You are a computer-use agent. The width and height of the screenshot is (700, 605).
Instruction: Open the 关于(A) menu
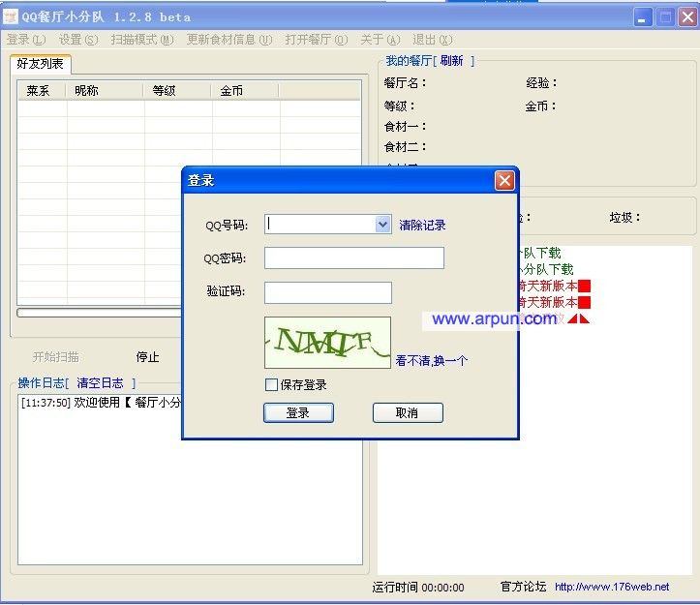pyautogui.click(x=380, y=40)
